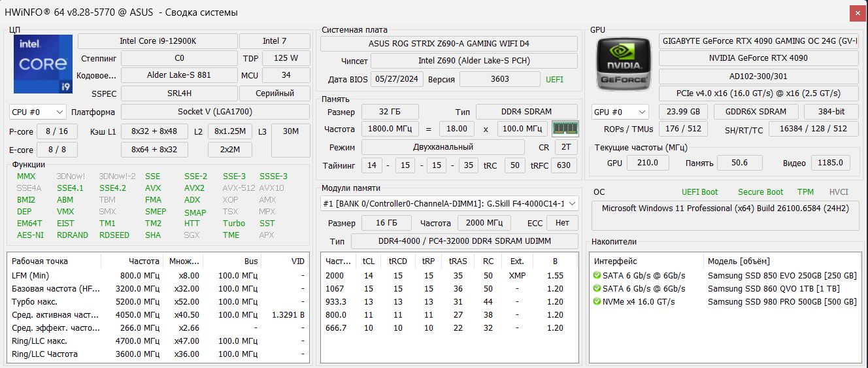Click the NVIDIA GeForce logo image
868x368 pixels.
(x=624, y=64)
